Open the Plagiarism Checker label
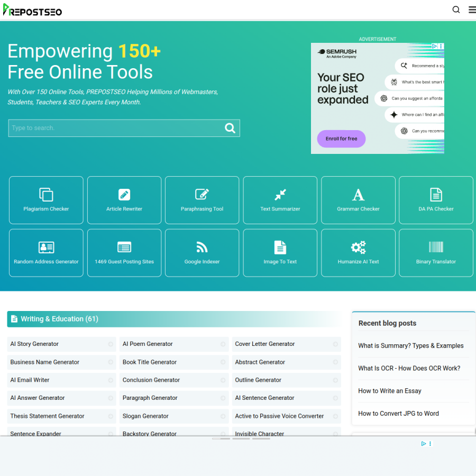This screenshot has width=476, height=476. click(46, 209)
